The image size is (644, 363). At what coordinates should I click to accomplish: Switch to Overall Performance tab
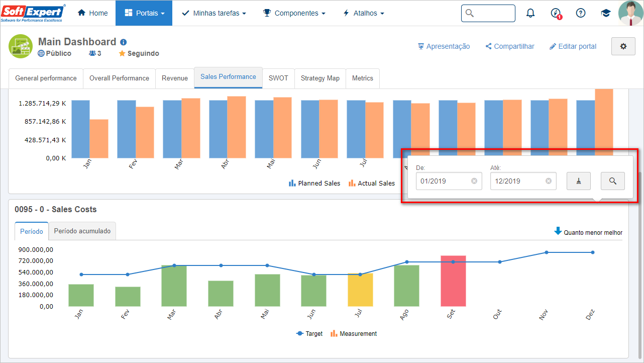pos(119,78)
